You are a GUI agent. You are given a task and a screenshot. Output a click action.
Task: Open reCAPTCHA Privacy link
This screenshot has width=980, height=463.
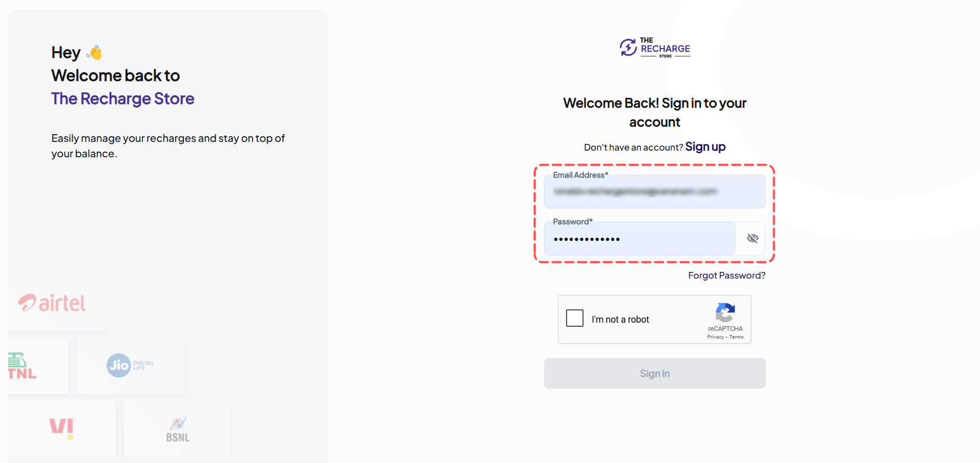716,337
